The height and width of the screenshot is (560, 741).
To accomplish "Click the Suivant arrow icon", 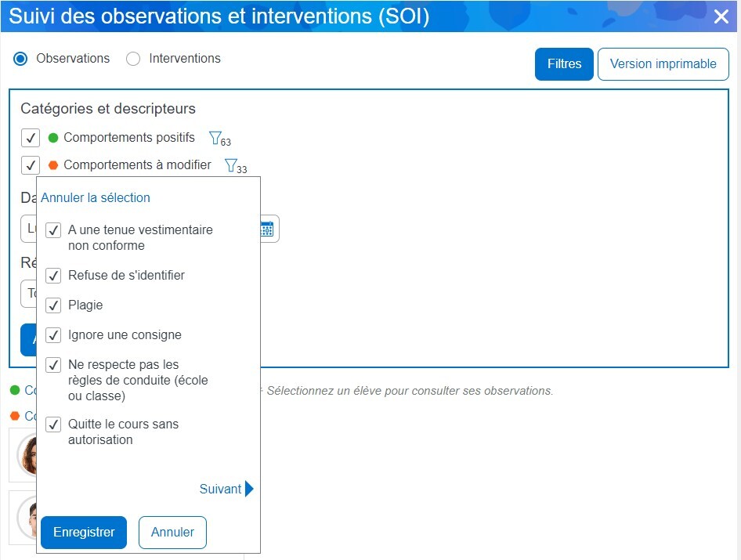I will pos(249,490).
